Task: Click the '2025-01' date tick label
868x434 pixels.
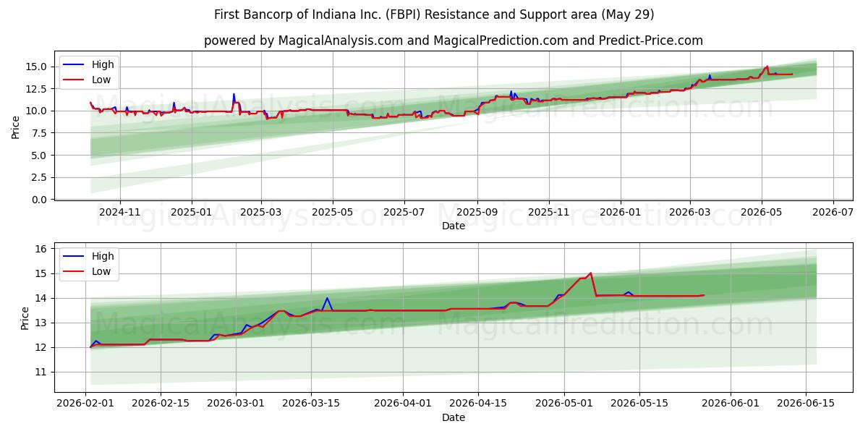Action: [192, 213]
